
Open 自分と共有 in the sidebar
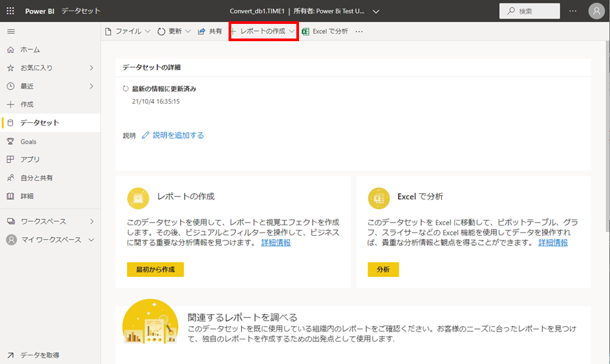click(36, 178)
